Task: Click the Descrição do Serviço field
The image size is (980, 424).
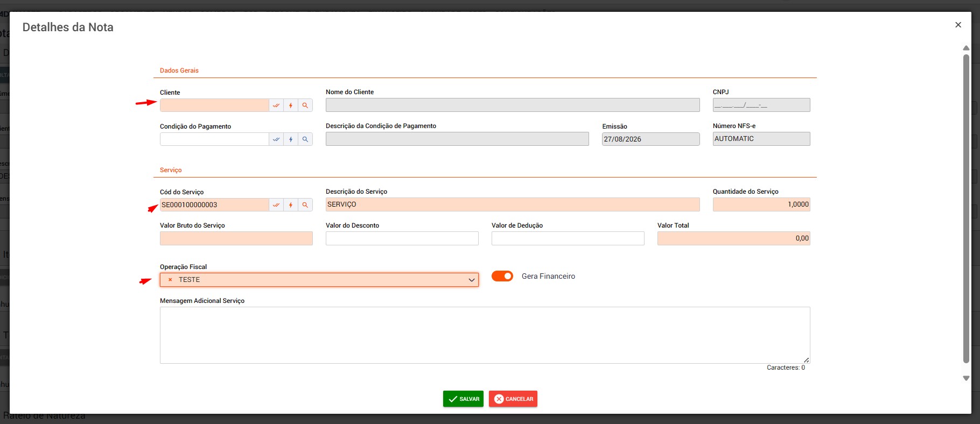Action: pyautogui.click(x=513, y=204)
